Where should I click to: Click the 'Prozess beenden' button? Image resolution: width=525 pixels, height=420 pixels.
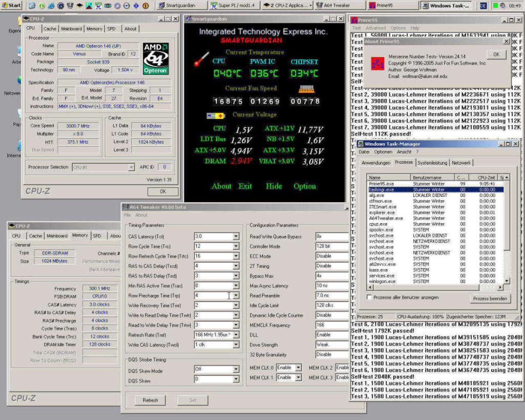tap(490, 298)
